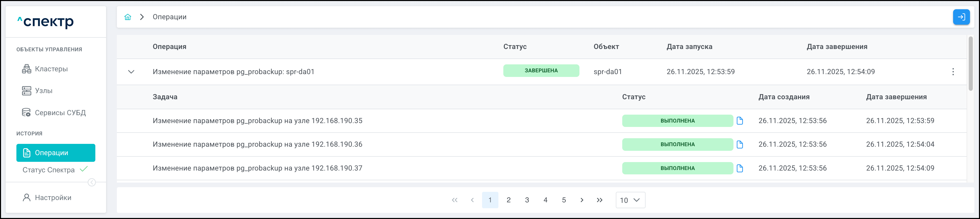Open log file for node 192.168.190.35 task
980x219 pixels.
coord(740,121)
